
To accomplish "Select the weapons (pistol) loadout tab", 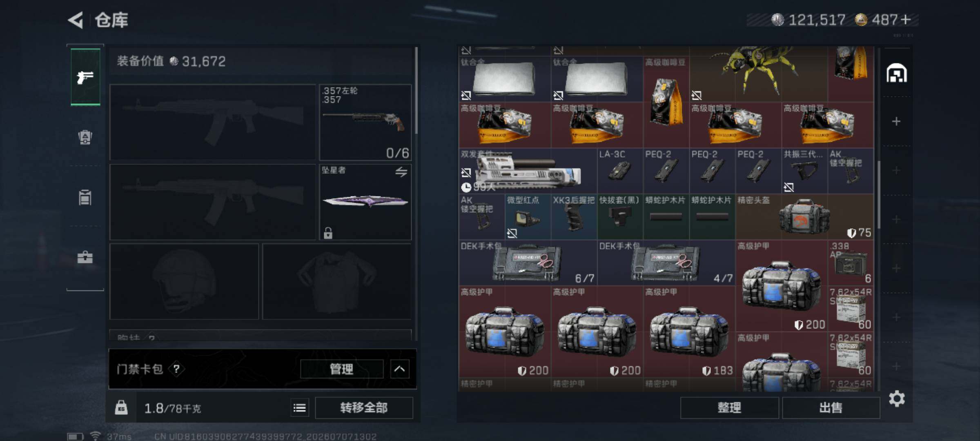I will tap(85, 77).
